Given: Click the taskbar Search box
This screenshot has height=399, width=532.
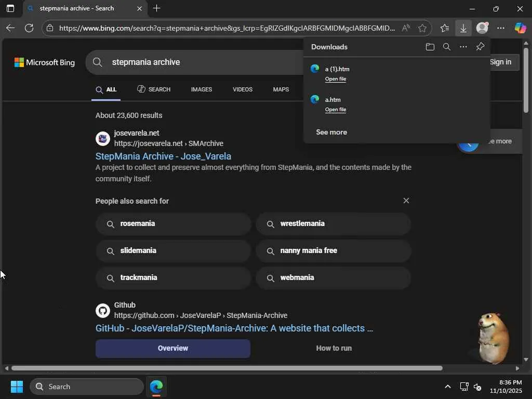Looking at the screenshot, I should tap(87, 387).
